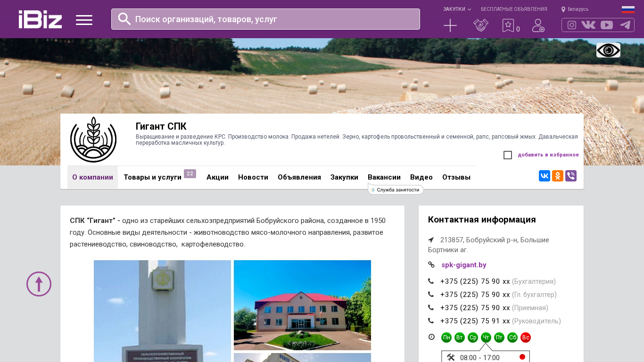Click the clock working-hours icon

click(431, 337)
